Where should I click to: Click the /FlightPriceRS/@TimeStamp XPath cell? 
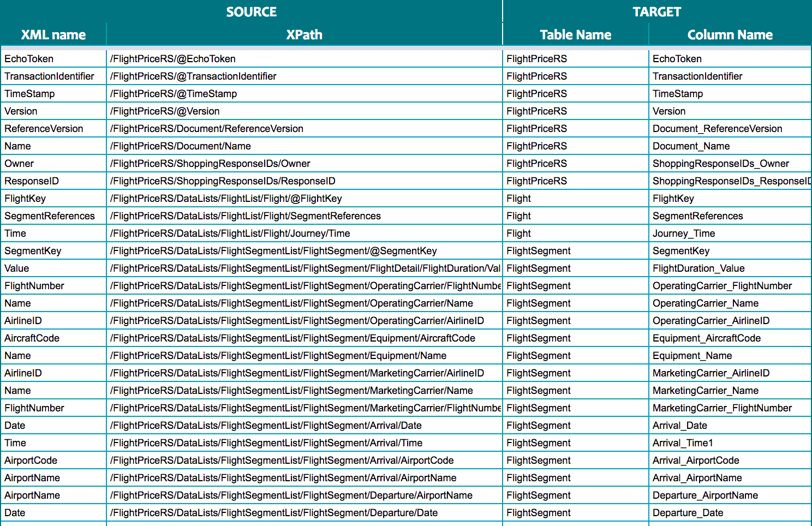[304, 93]
